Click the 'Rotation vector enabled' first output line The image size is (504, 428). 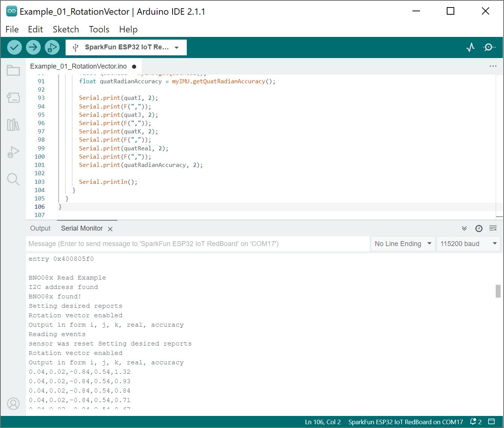(x=75, y=315)
